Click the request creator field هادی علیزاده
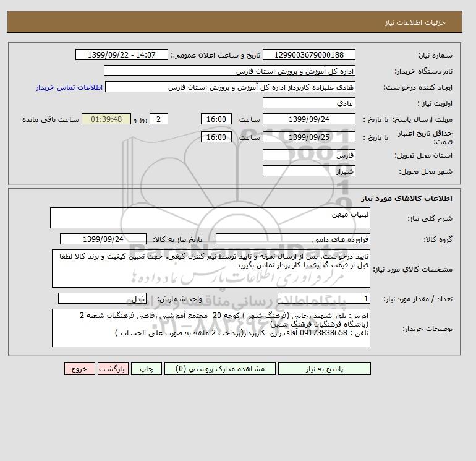 230,87
